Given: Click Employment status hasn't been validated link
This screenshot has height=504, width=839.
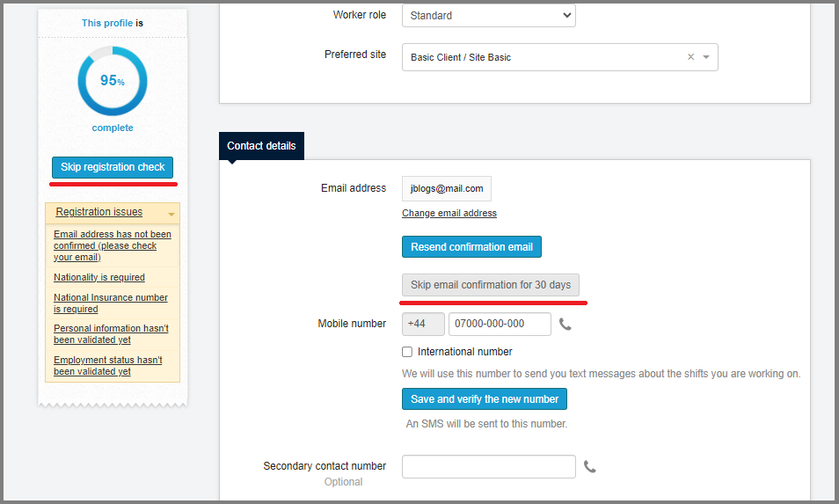Looking at the screenshot, I should coord(107,366).
